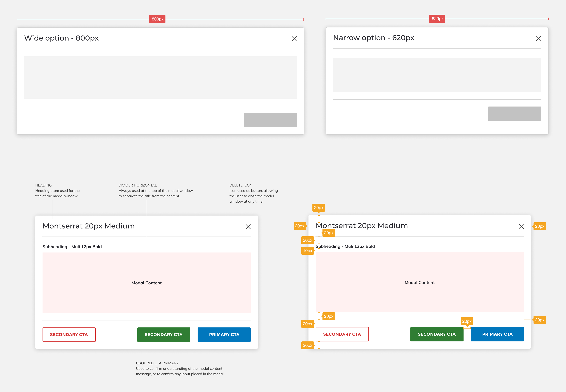Click the X icon in the spacing-annotated modal
This screenshot has height=392, width=566.
pyautogui.click(x=521, y=226)
